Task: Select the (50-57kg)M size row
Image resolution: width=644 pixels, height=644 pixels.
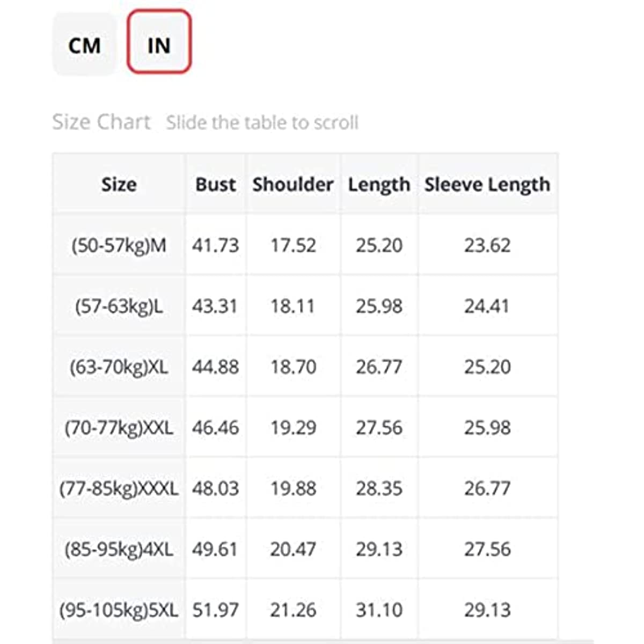Action: [x=305, y=245]
